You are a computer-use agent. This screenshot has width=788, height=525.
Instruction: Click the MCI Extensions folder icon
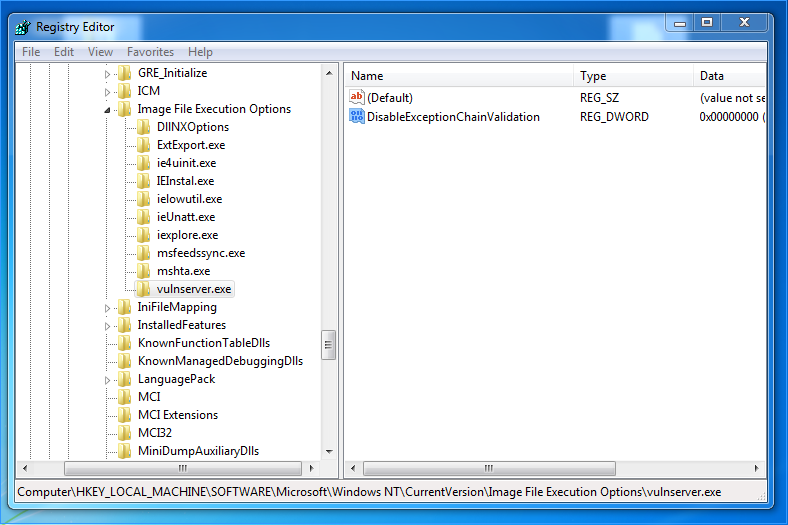[125, 415]
